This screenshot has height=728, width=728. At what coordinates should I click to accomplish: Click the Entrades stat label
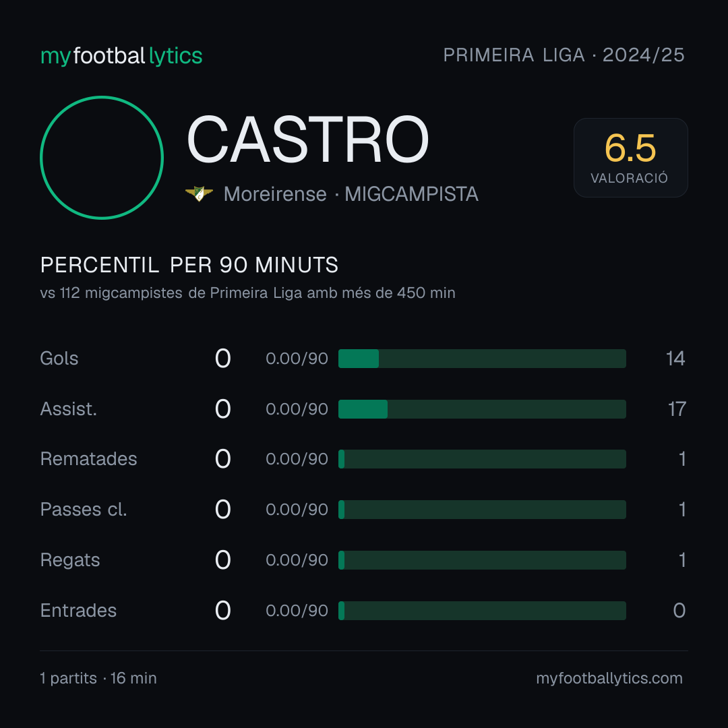coord(78,611)
